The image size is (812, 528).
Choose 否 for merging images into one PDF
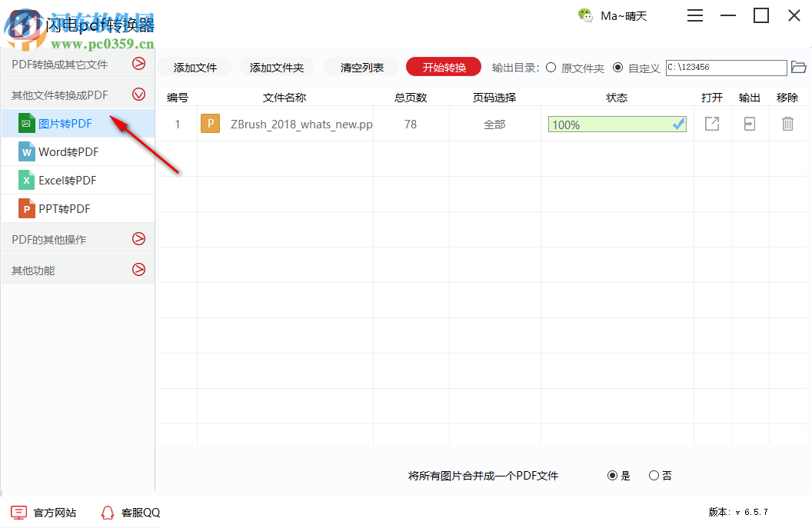click(x=655, y=475)
